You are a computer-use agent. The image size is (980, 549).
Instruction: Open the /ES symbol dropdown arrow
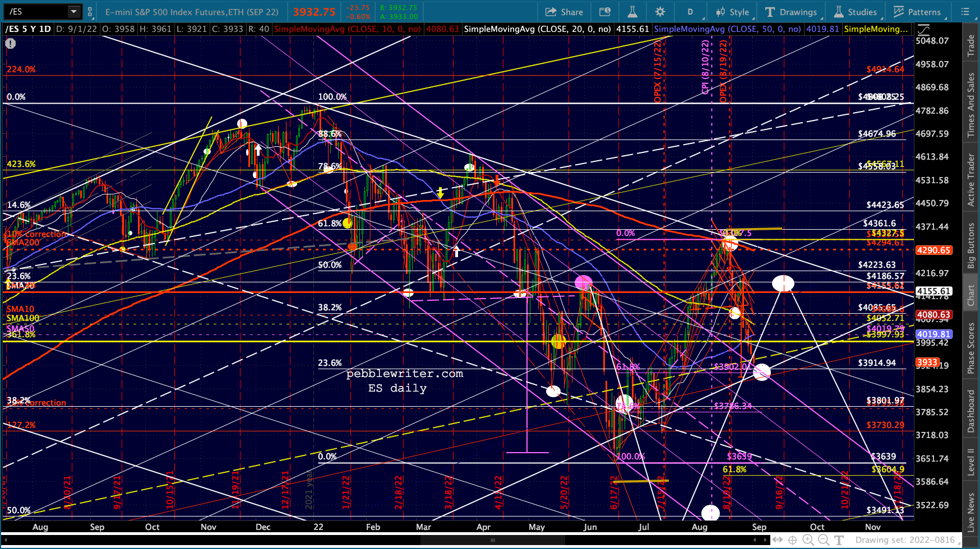(73, 11)
